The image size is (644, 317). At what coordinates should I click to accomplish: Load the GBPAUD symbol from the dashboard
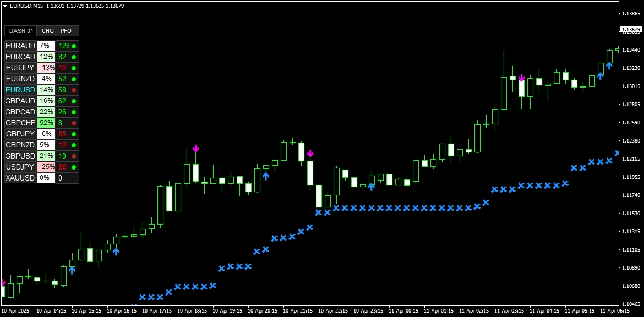20,101
